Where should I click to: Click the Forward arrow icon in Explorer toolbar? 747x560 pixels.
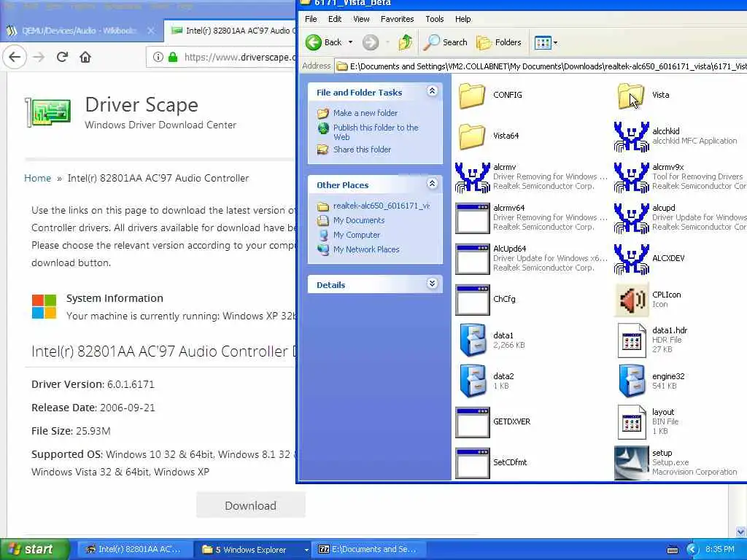[370, 42]
